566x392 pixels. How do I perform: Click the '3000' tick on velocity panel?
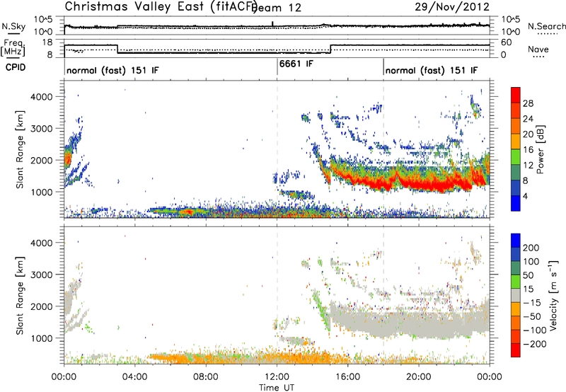(x=41, y=275)
